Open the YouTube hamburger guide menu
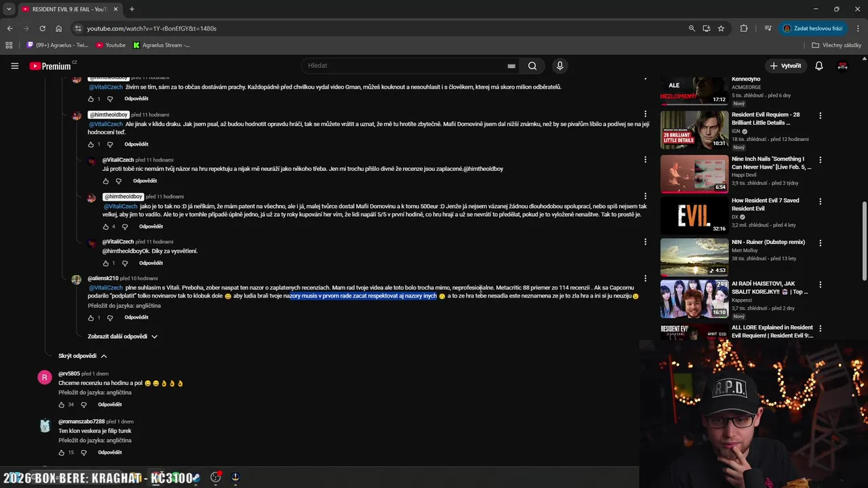 [14, 66]
